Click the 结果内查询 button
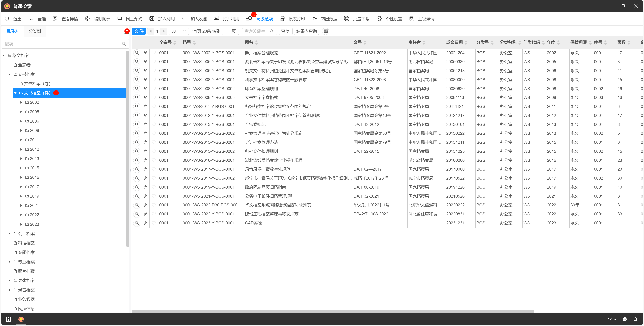Image resolution: width=644 pixels, height=326 pixels. coord(306,31)
